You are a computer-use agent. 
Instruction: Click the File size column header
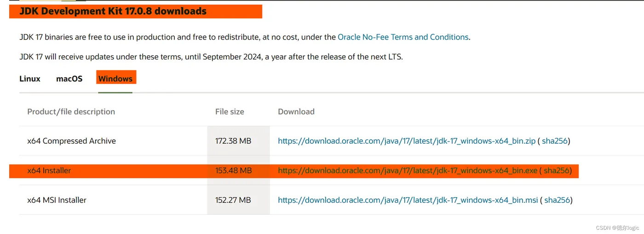point(230,111)
